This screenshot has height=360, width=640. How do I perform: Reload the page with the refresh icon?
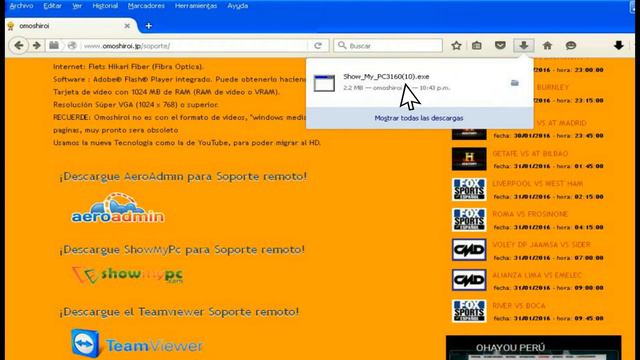pos(318,46)
